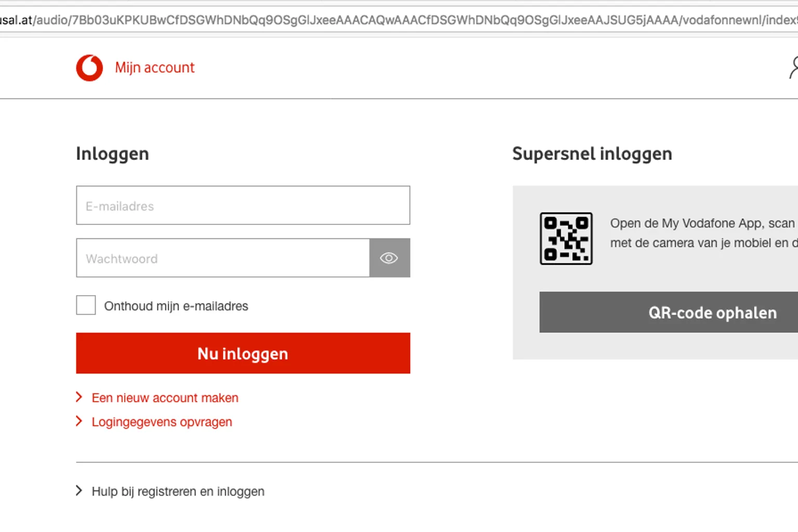Expand using the chevron beside 'Hulp bij registreren'
Viewport: 798px width, 532px height.
tap(79, 491)
